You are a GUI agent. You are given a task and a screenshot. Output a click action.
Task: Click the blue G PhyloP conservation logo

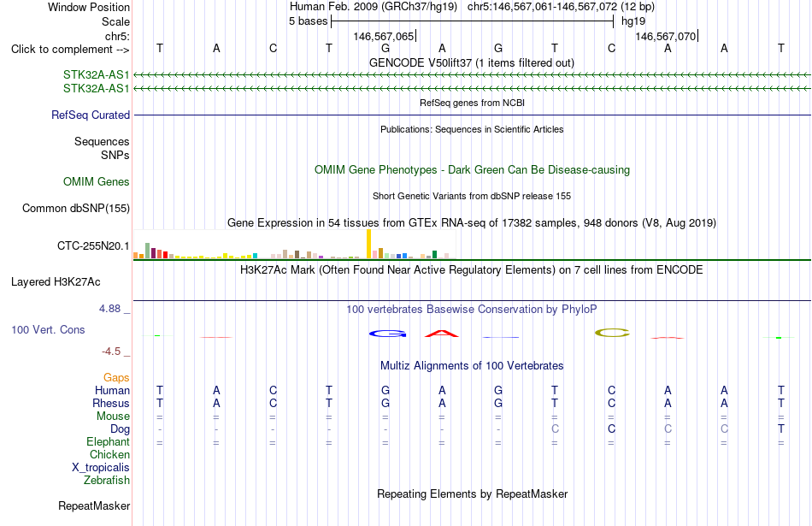(388, 334)
